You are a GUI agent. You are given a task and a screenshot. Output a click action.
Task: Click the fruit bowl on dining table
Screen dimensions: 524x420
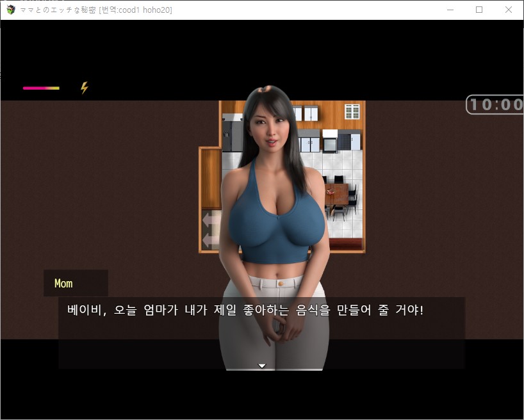pyautogui.click(x=331, y=191)
